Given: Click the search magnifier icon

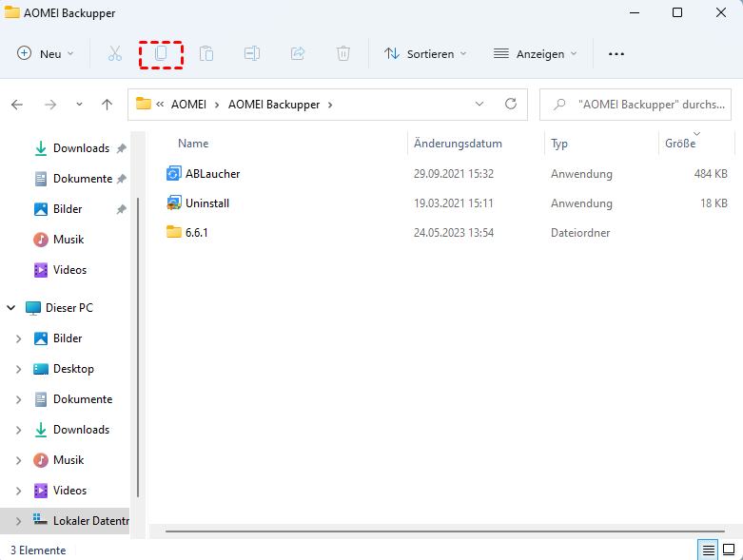Looking at the screenshot, I should coord(559,105).
